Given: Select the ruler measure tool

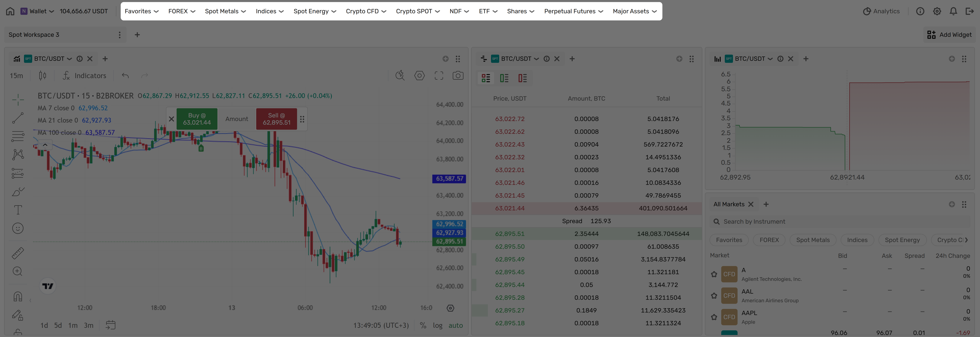Looking at the screenshot, I should pos(18,253).
